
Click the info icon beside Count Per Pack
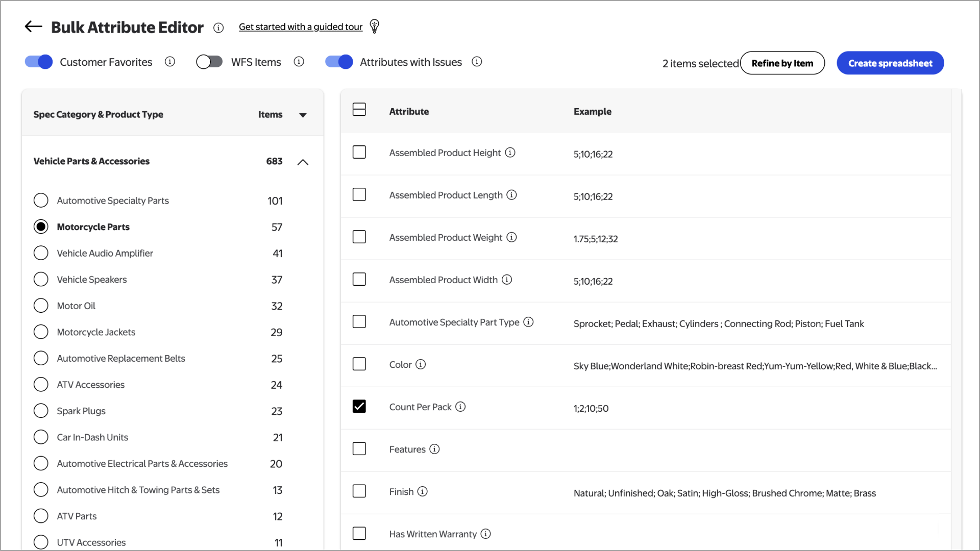click(x=460, y=407)
